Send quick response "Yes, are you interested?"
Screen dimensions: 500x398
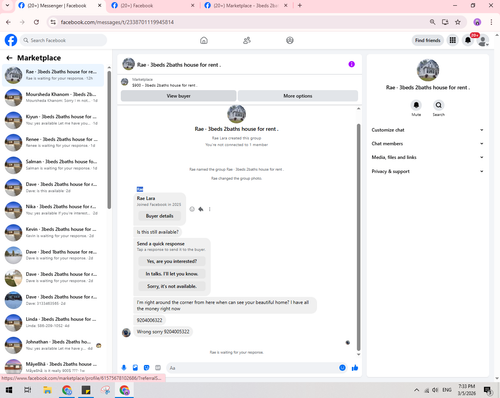click(172, 261)
